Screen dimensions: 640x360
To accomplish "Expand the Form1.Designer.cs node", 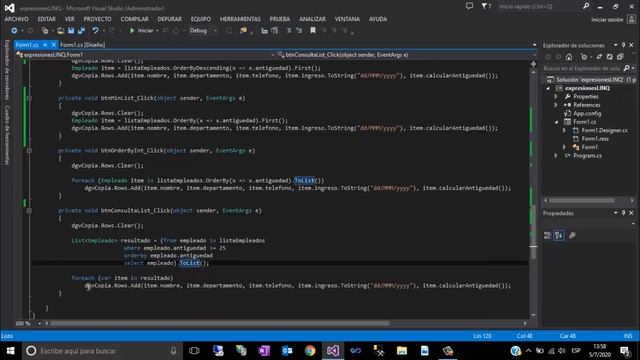I will pos(564,131).
